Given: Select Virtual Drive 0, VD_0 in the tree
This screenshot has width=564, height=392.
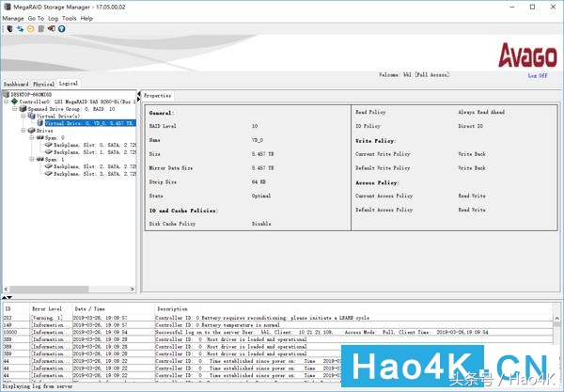Looking at the screenshot, I should pyautogui.click(x=90, y=123).
